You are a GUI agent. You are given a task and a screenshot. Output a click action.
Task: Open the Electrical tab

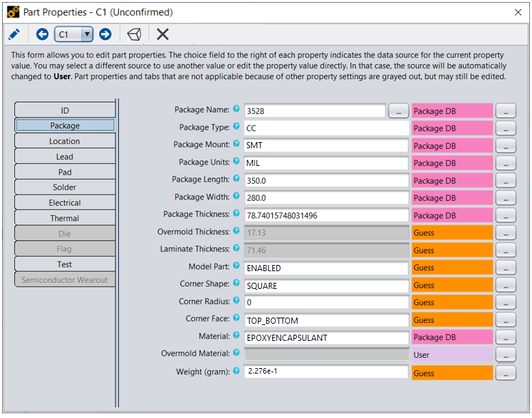pyautogui.click(x=65, y=203)
